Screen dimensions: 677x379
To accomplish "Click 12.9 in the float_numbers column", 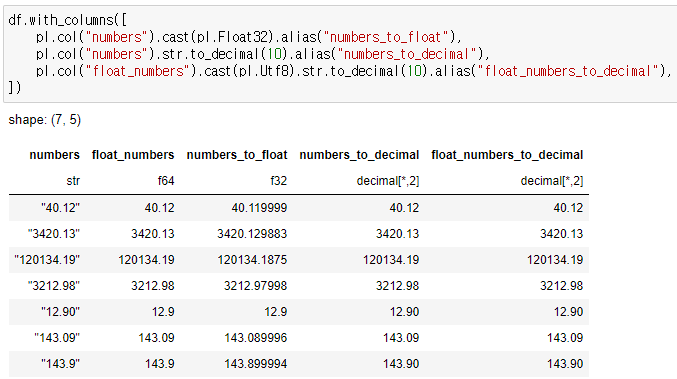I will pos(163,312).
